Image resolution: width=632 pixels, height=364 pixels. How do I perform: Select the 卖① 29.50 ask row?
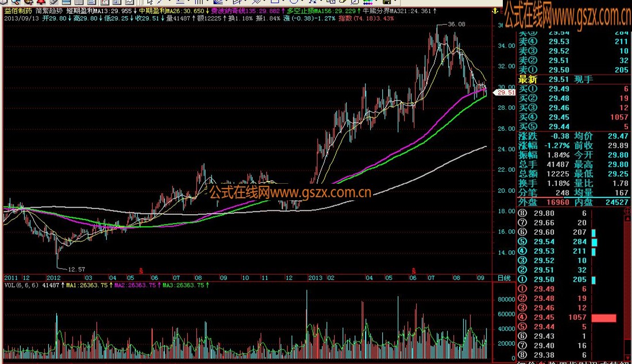pyautogui.click(x=573, y=69)
